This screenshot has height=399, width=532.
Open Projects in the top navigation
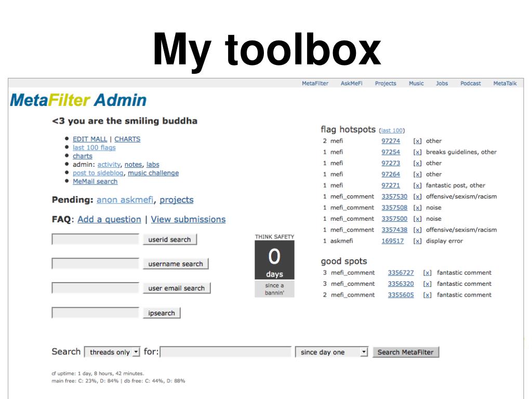[385, 84]
